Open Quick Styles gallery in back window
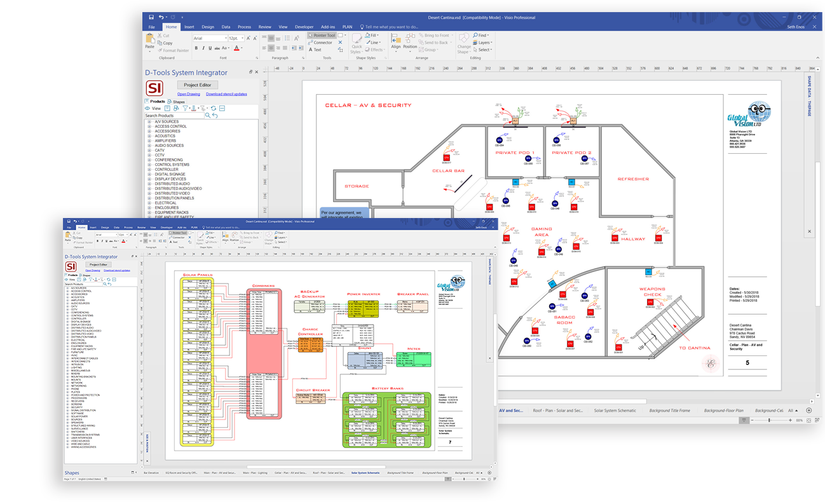825x504 pixels. coord(357,43)
